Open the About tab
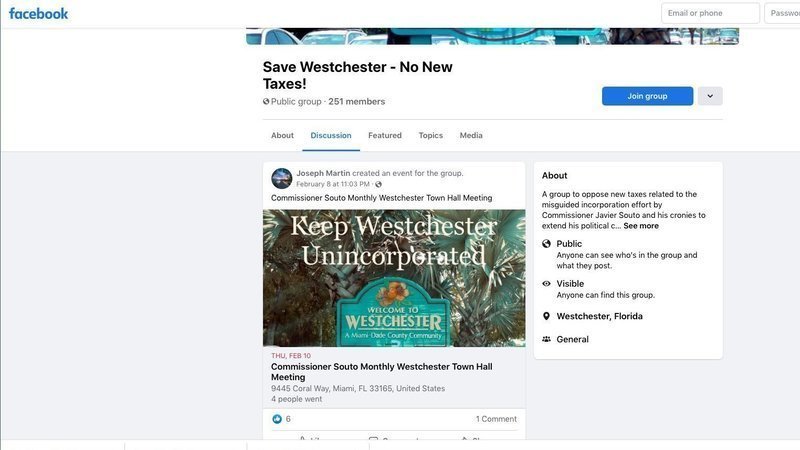Screen dimensions: 800x450 tap(282, 135)
